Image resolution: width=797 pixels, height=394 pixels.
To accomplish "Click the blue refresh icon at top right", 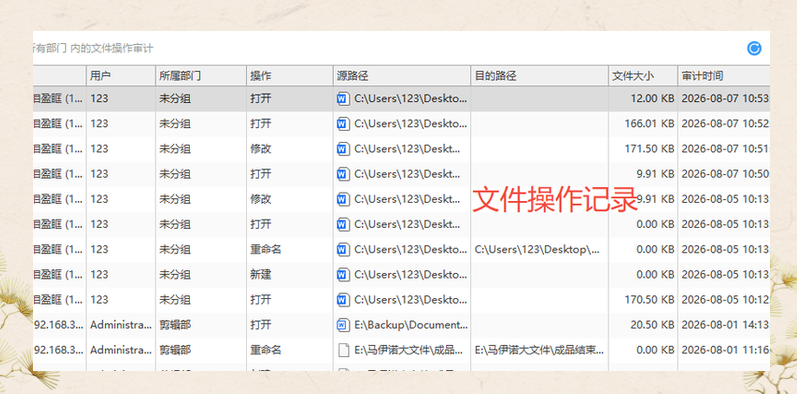I will click(754, 48).
